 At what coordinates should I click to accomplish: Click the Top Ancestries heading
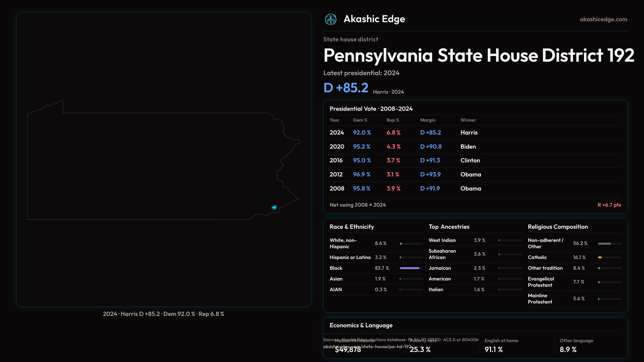449,227
